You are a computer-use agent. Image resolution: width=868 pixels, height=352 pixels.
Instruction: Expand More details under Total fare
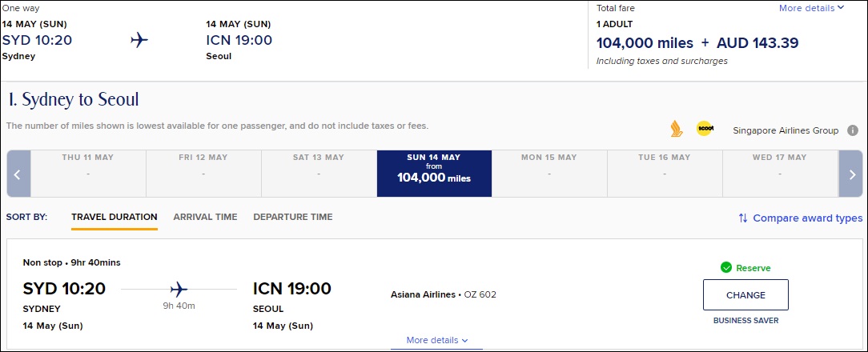coord(811,8)
